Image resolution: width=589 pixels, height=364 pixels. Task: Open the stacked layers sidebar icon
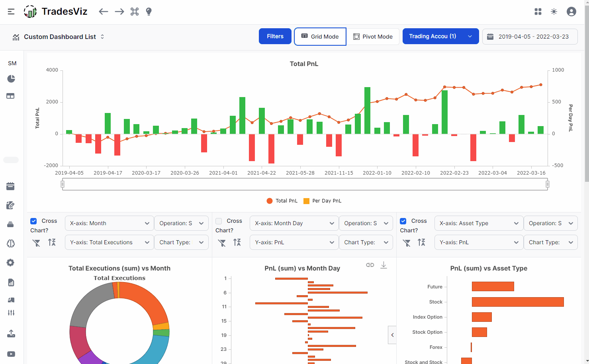10,224
